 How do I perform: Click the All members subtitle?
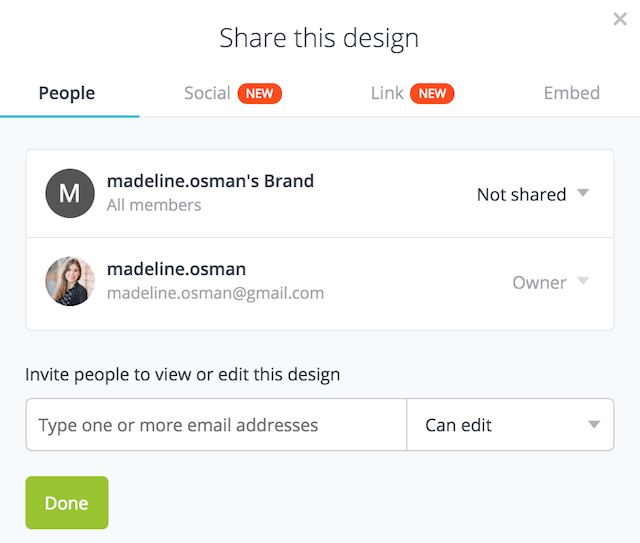point(154,205)
